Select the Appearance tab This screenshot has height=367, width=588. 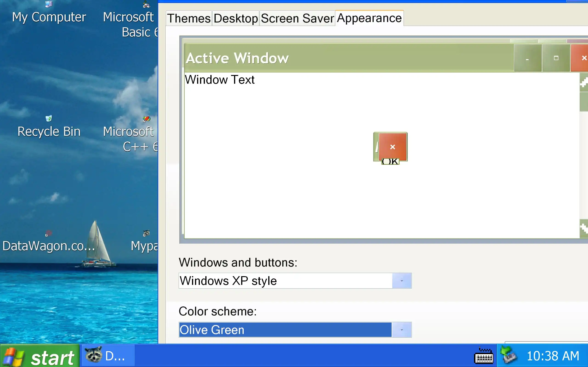369,18
